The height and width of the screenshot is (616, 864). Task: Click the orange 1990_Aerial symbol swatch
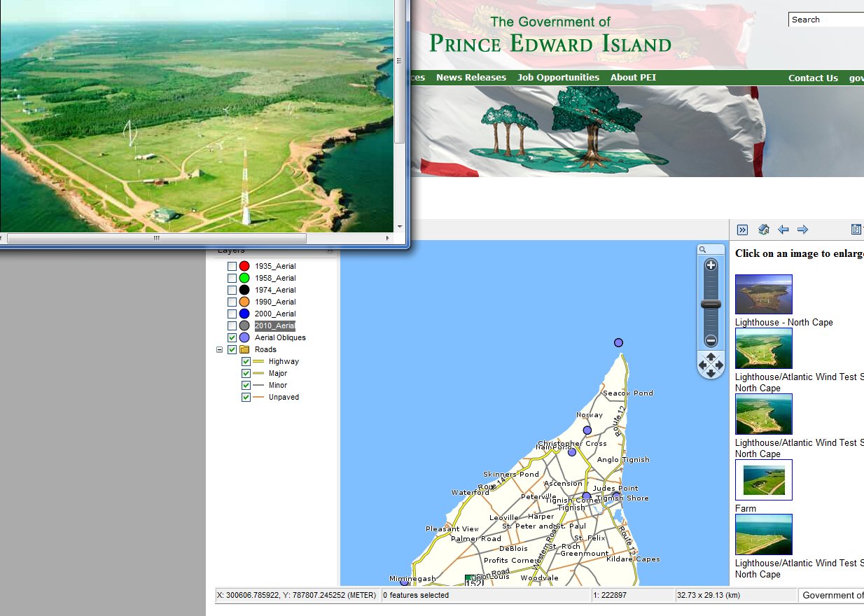pos(244,302)
